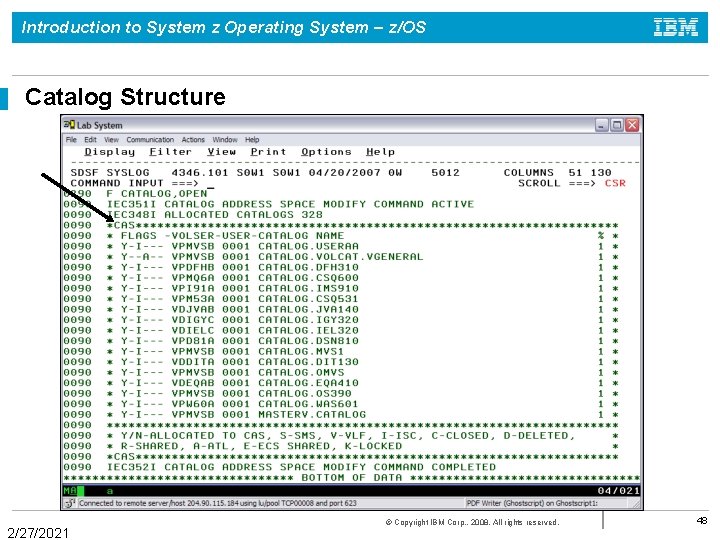Open SDSF View action bar item
This screenshot has width=720, height=540.
(221, 152)
